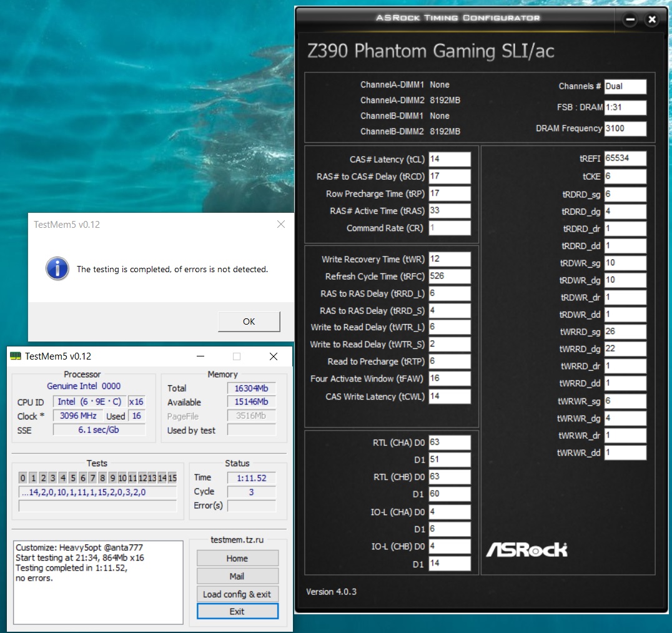
Task: Click Version 4.0.3 text
Action: click(331, 591)
